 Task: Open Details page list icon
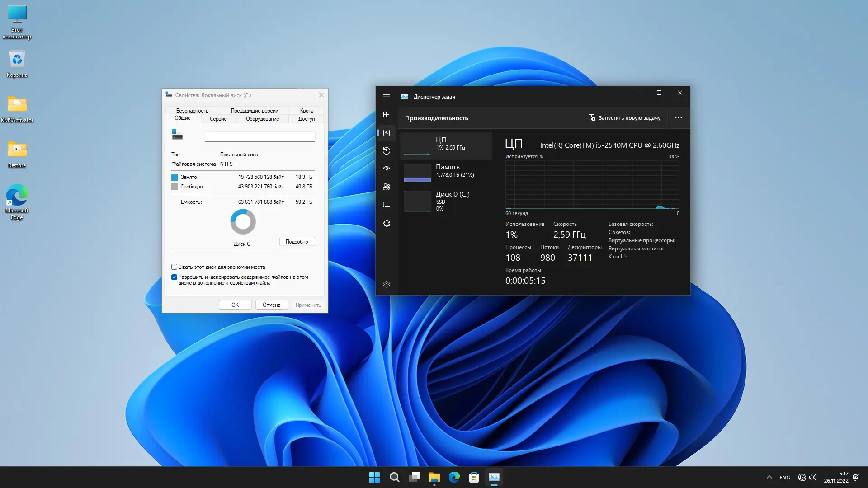point(386,205)
